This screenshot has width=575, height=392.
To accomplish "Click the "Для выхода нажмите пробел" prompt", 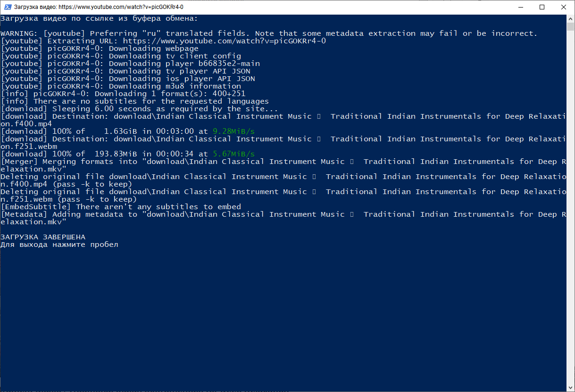I will pos(59,245).
